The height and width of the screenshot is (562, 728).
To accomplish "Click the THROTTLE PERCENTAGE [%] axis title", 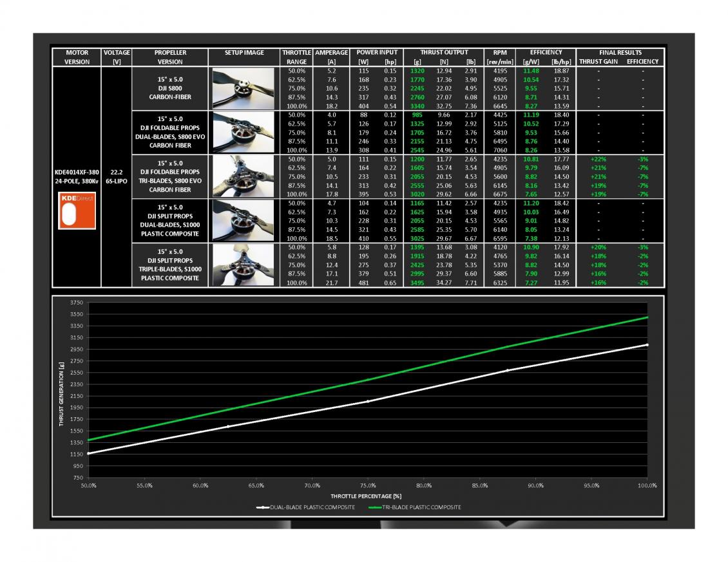I will [366, 496].
